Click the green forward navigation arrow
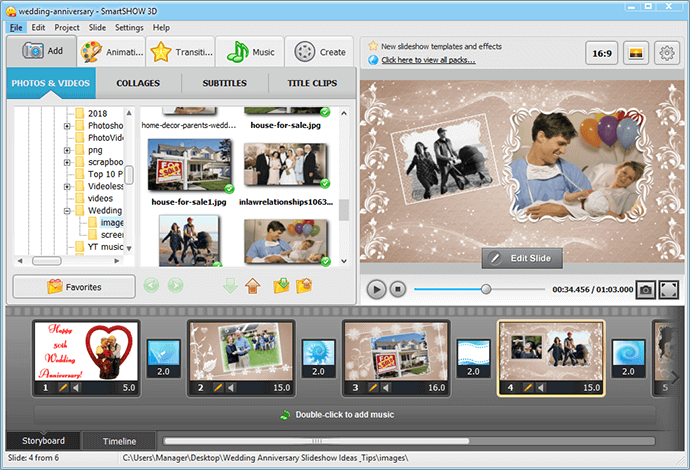 click(x=175, y=286)
